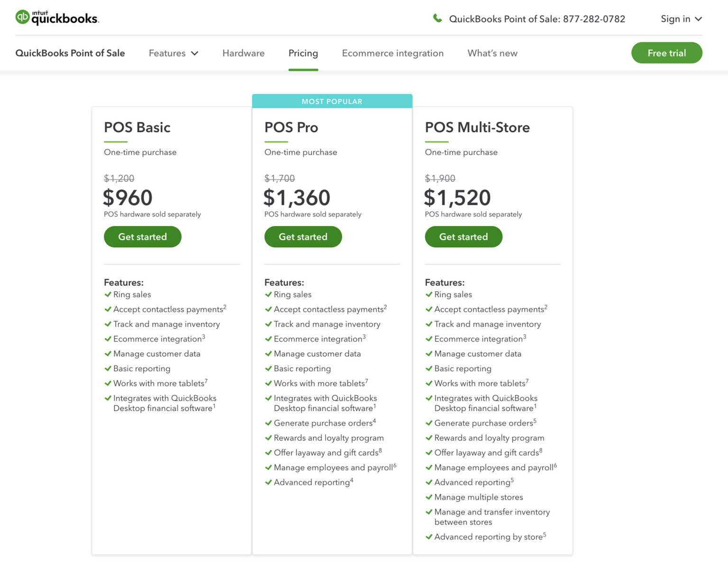Viewport: 728px width, 563px height.
Task: Click the crossed-out $1,200 price
Action: 119,178
